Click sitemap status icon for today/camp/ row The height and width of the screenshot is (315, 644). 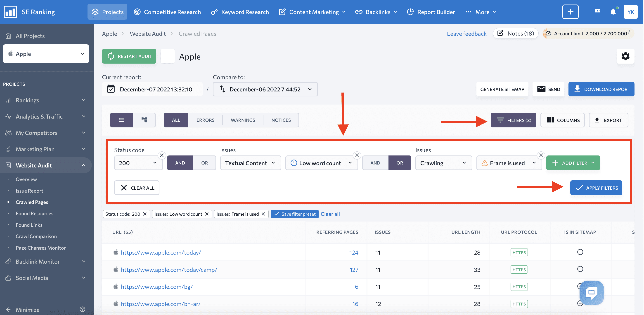coord(580,269)
